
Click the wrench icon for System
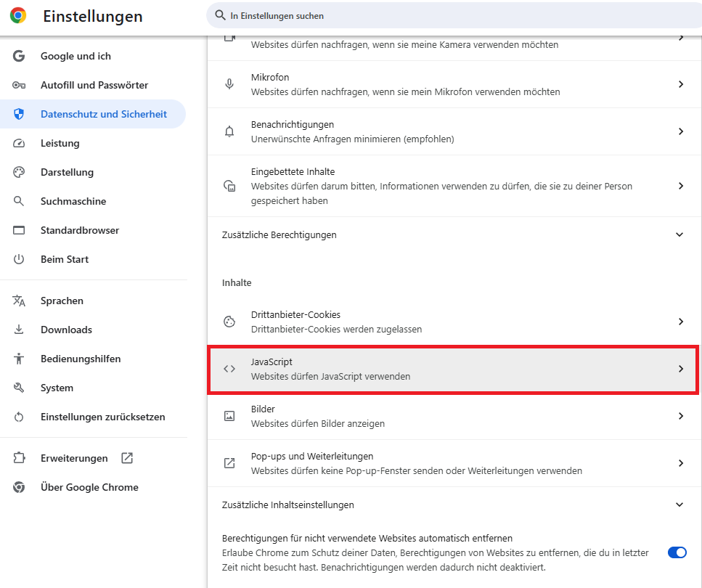click(x=19, y=388)
